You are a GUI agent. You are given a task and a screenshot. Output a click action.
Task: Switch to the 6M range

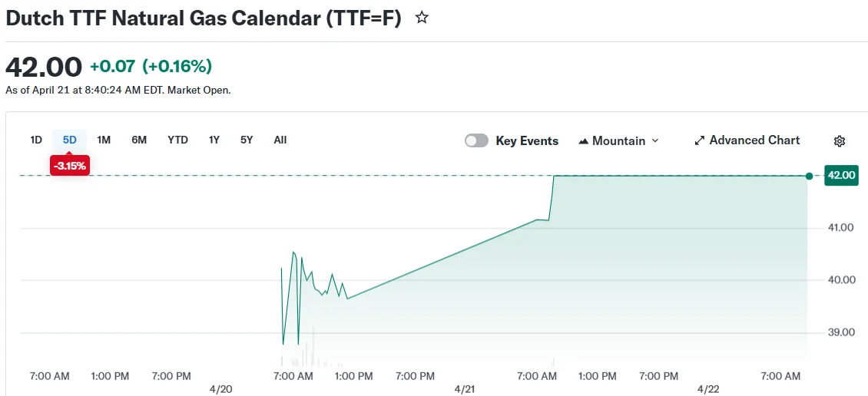click(x=139, y=140)
